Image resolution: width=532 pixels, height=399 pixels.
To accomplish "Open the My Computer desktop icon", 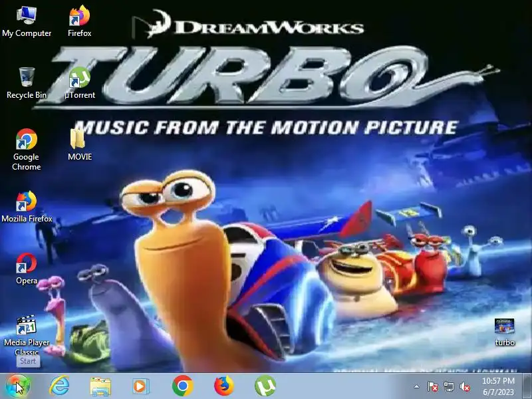I will point(27,21).
